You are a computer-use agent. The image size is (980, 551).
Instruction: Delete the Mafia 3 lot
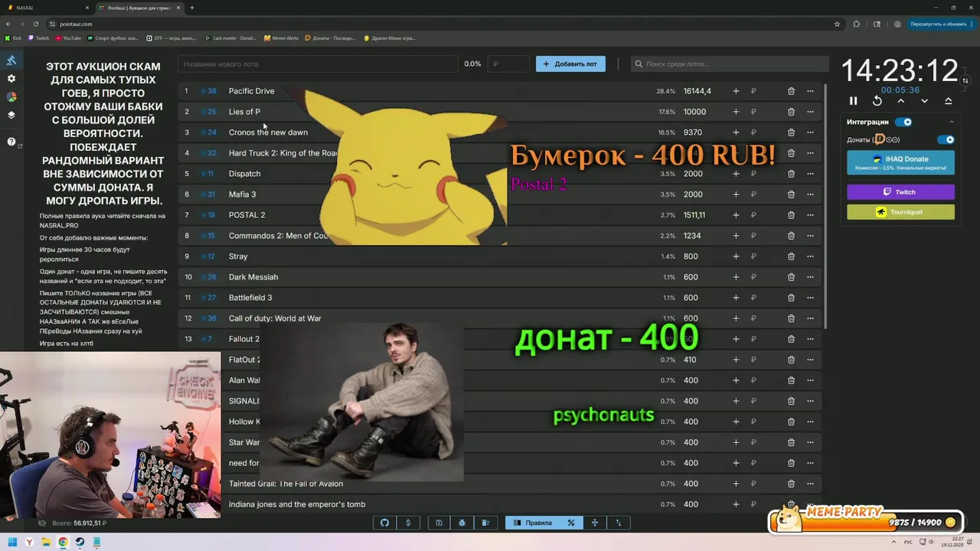click(791, 194)
